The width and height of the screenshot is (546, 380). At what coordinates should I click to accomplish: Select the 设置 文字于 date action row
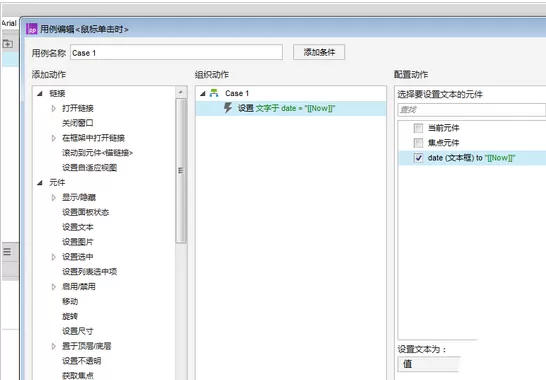click(x=291, y=108)
